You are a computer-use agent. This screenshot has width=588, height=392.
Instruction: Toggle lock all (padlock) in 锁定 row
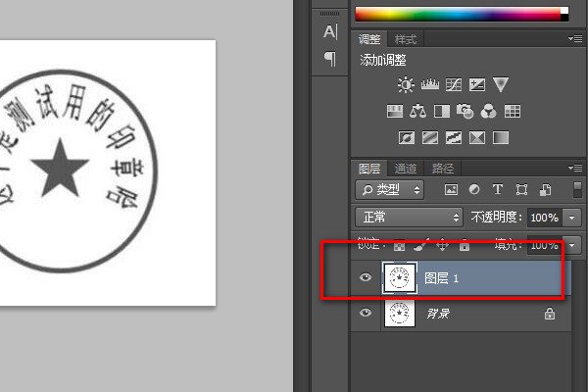(x=465, y=245)
